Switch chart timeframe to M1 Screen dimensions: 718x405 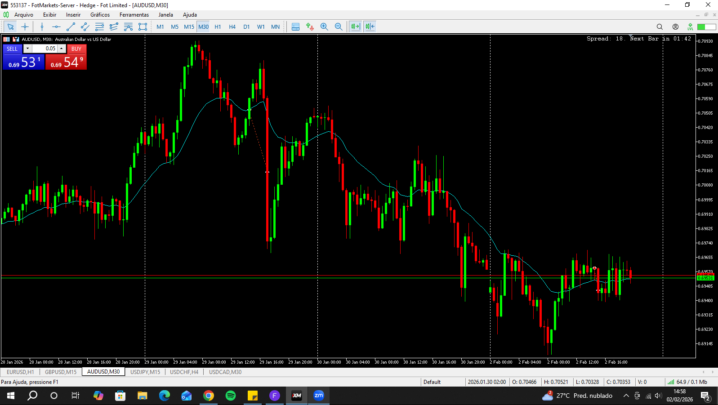click(x=160, y=27)
